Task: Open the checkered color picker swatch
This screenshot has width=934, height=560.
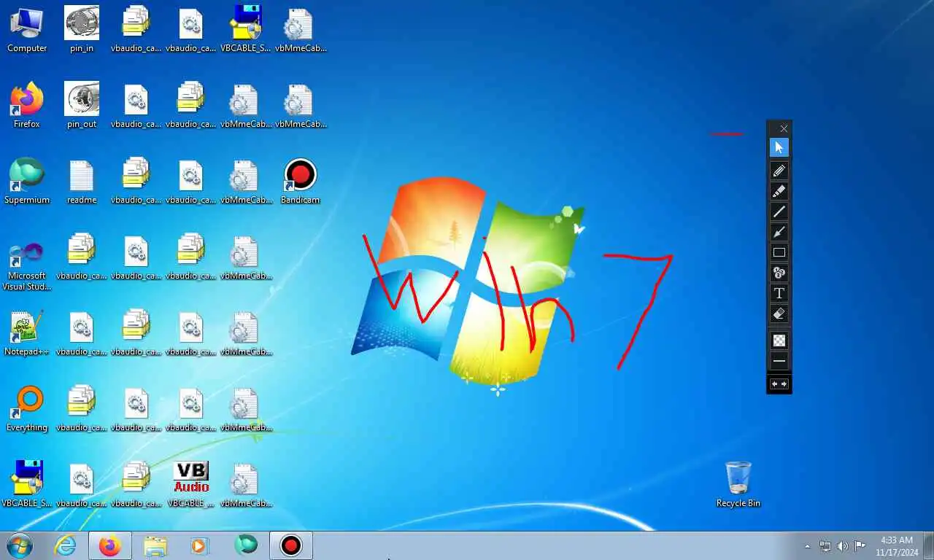Action: click(x=779, y=341)
